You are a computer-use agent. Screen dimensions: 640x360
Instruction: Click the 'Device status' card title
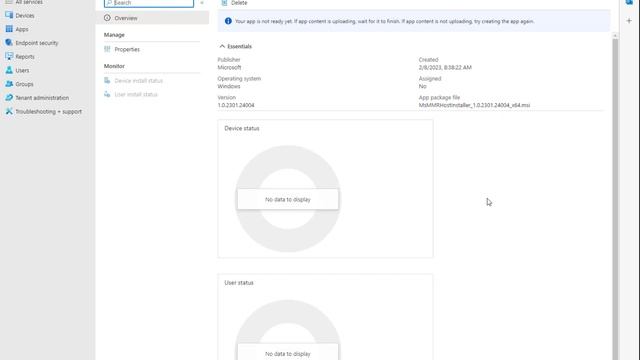point(242,128)
